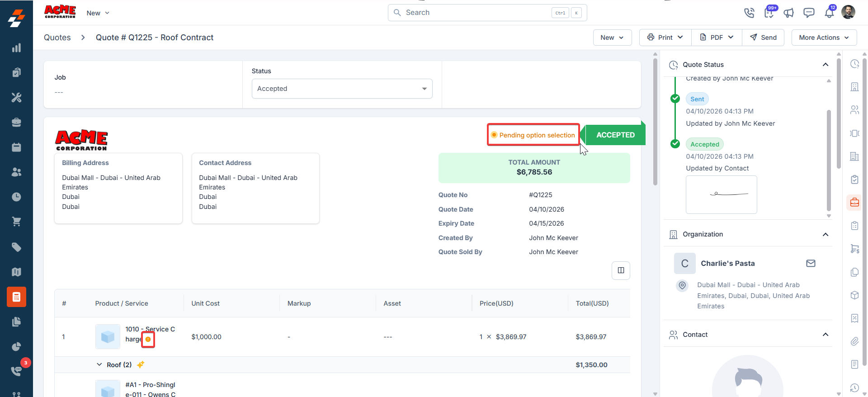The width and height of the screenshot is (868, 397).
Task: Open the pie chart reports icon
Action: tap(16, 347)
